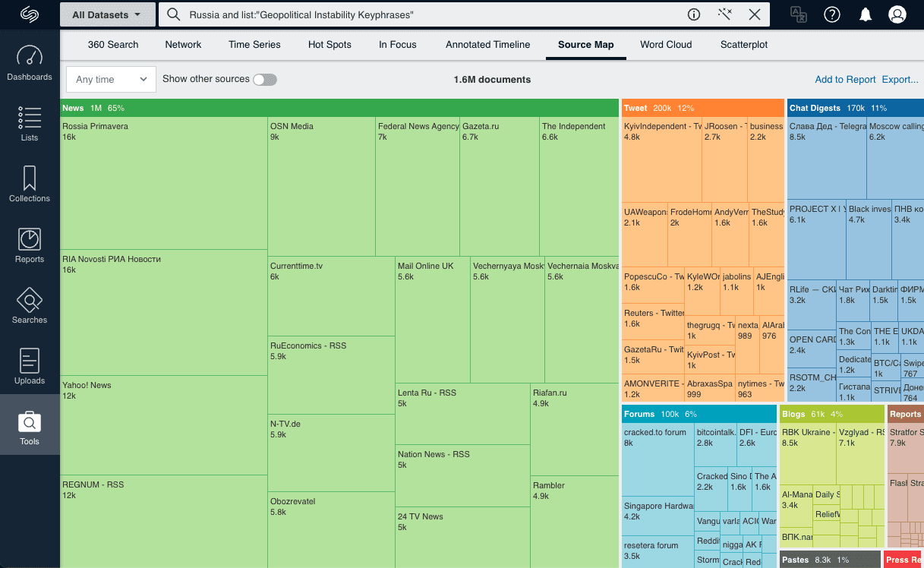Image resolution: width=924 pixels, height=568 pixels.
Task: Open the Time Series tab
Action: pyautogui.click(x=254, y=45)
